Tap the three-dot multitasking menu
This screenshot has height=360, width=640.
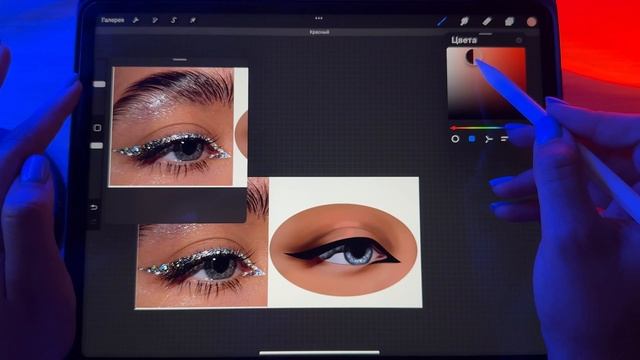click(x=319, y=18)
